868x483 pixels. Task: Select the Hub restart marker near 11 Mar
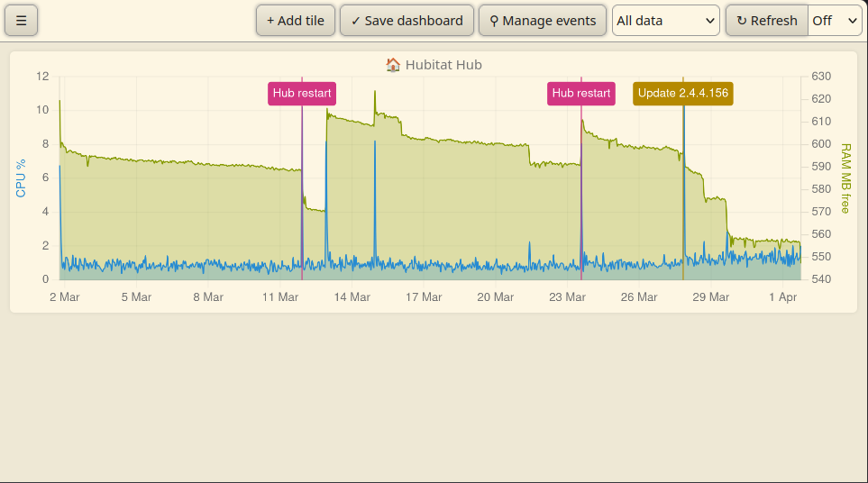click(302, 93)
